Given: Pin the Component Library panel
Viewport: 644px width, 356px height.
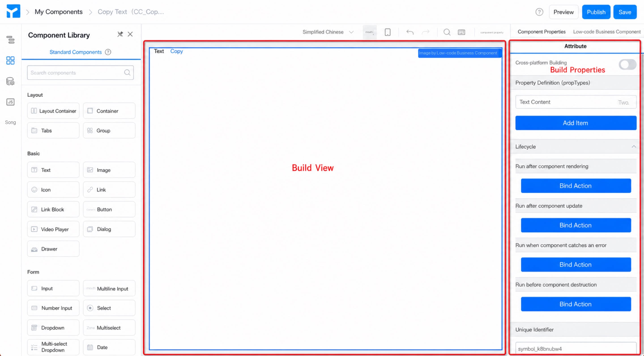Looking at the screenshot, I should [x=120, y=34].
